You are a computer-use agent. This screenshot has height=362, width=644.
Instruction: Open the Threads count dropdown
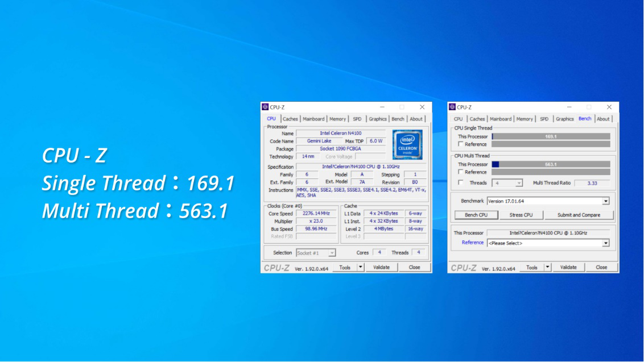click(x=519, y=183)
